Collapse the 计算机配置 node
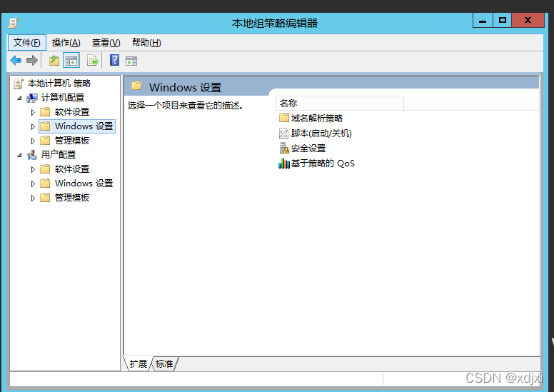The width and height of the screenshot is (554, 392). 19,98
